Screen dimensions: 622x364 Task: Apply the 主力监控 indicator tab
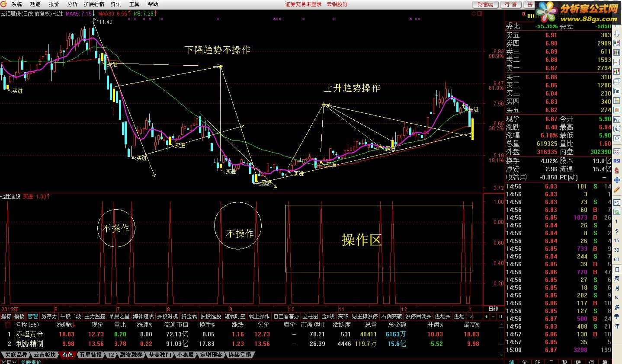[95, 316]
